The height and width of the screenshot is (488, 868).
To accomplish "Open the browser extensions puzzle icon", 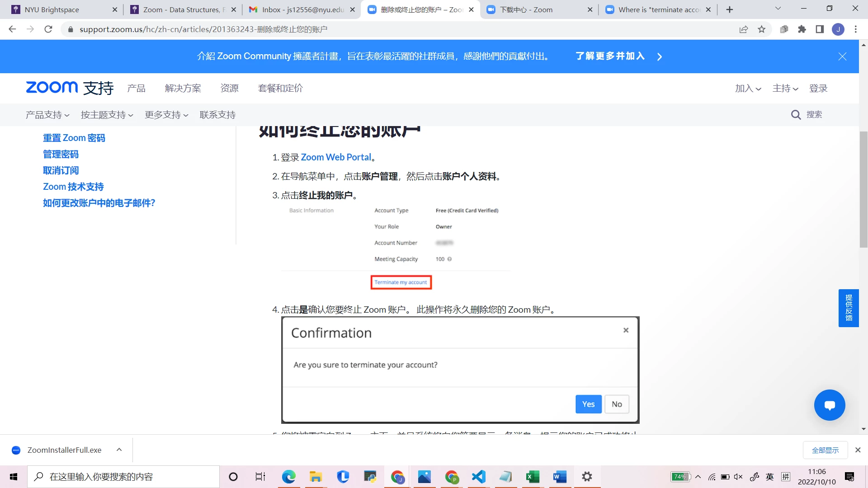I will [802, 29].
